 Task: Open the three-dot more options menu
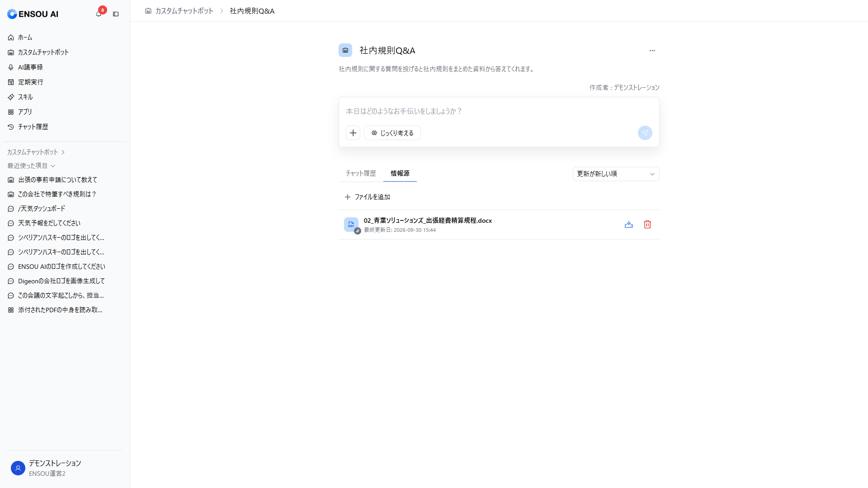click(652, 51)
